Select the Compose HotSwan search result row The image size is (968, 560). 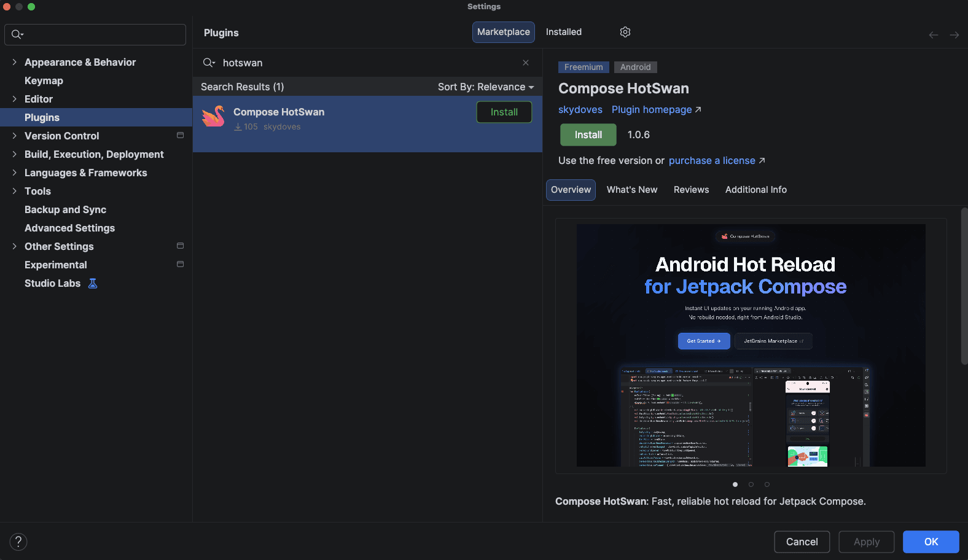pos(367,124)
